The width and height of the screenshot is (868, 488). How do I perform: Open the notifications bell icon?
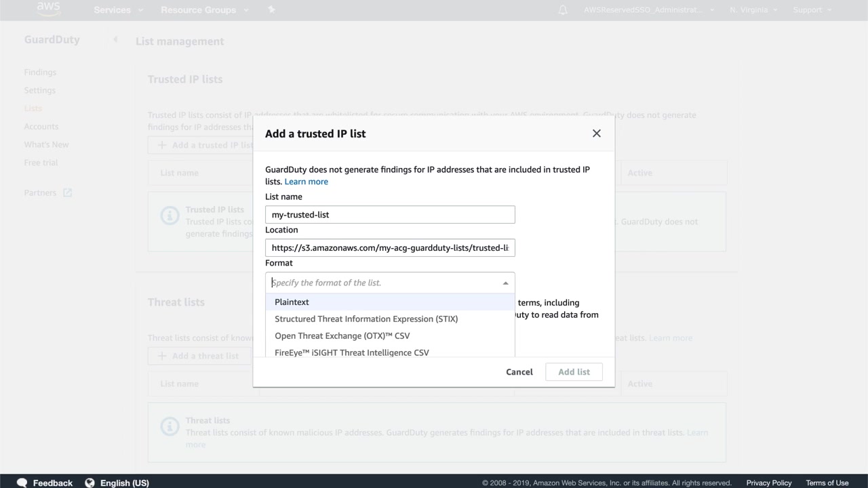point(563,10)
